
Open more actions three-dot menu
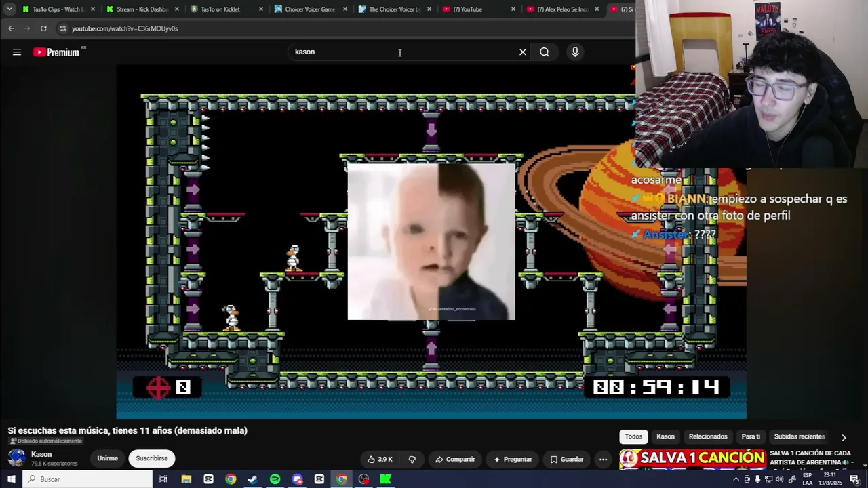[x=603, y=459]
